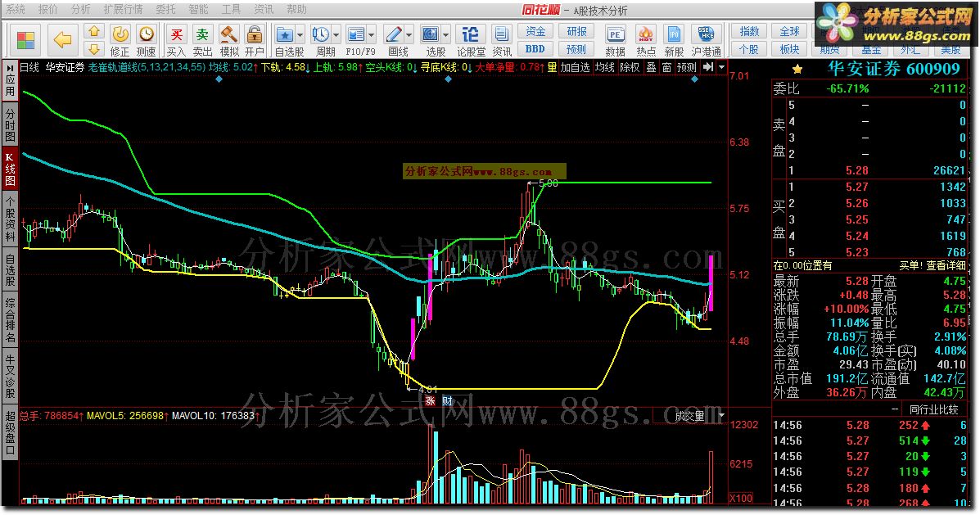Switch to the 个股资料 side tab
980x515 pixels.
pyautogui.click(x=10, y=218)
